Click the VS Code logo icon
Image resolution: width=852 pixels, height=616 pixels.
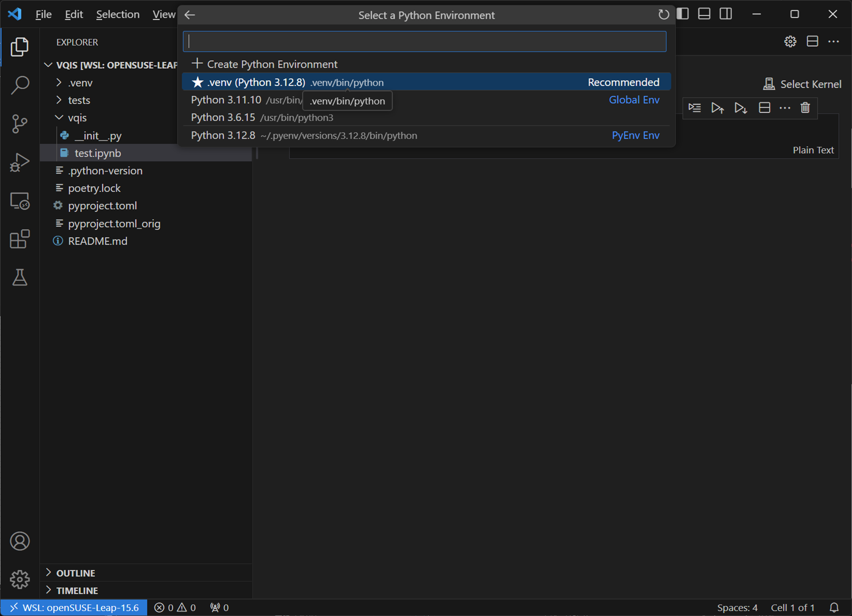[x=15, y=14]
